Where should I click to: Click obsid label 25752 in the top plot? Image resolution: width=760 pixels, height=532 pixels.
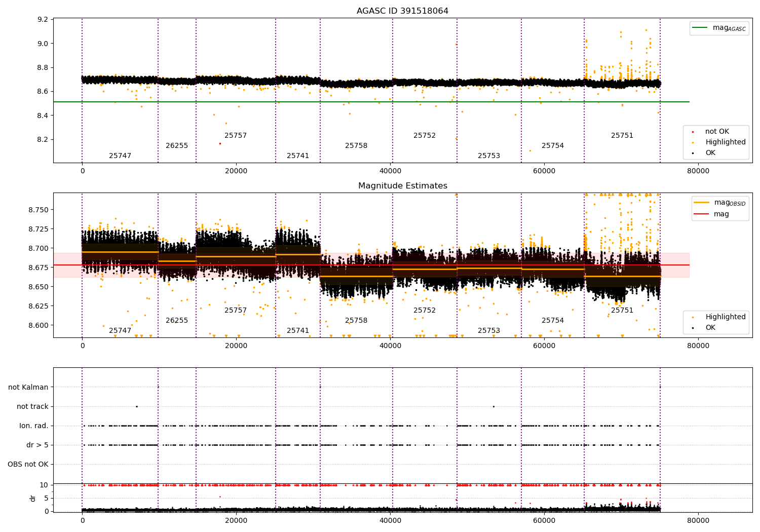425,135
